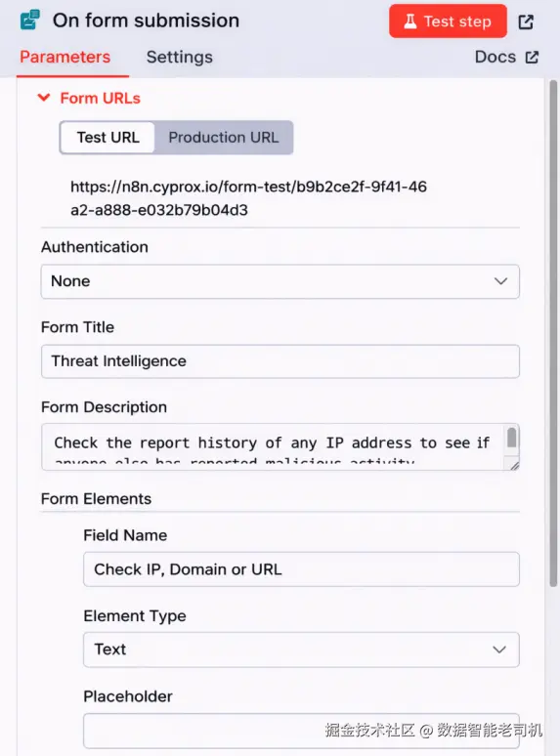
Task: Select the Parameters tab
Action: [65, 57]
